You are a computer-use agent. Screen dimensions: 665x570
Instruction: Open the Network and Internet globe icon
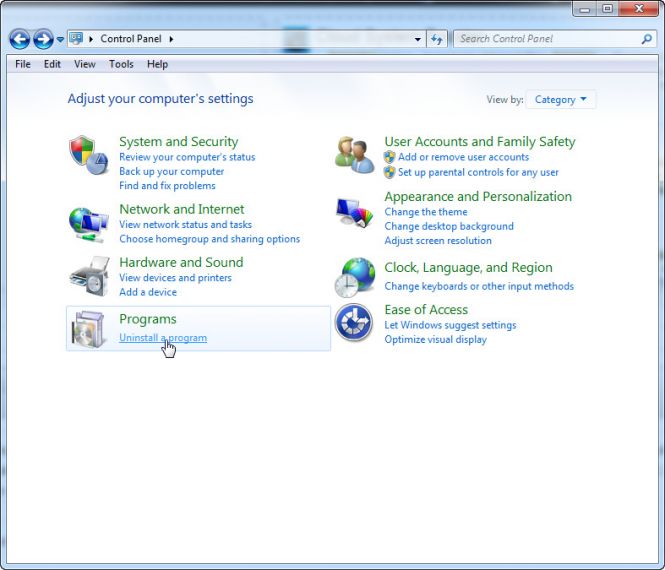88,222
